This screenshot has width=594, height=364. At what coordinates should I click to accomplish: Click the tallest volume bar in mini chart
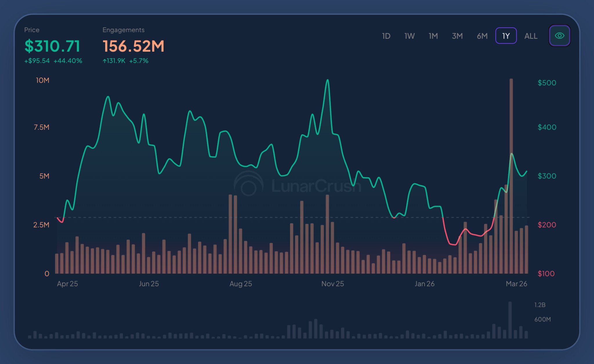(510, 320)
